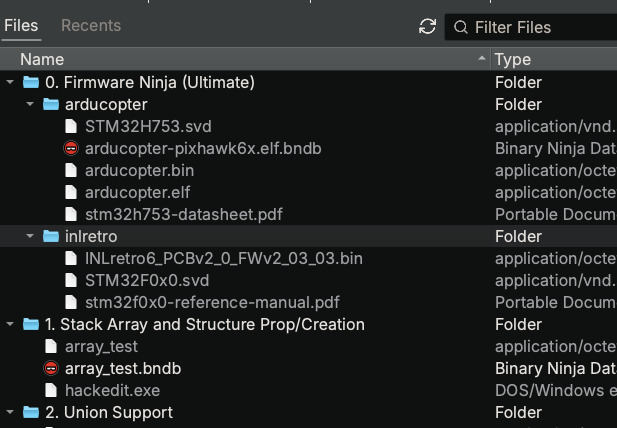Image resolution: width=617 pixels, height=428 pixels.
Task: Click the file icon of STM32H753.svd
Action: coord(71,126)
